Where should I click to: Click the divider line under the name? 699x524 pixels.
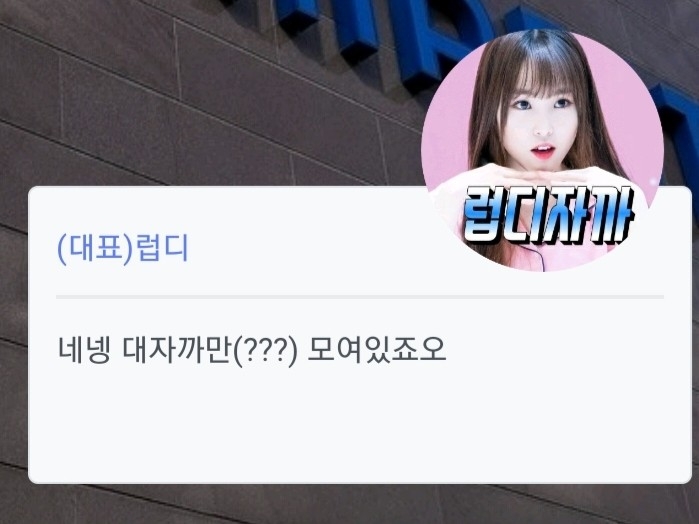click(x=360, y=297)
